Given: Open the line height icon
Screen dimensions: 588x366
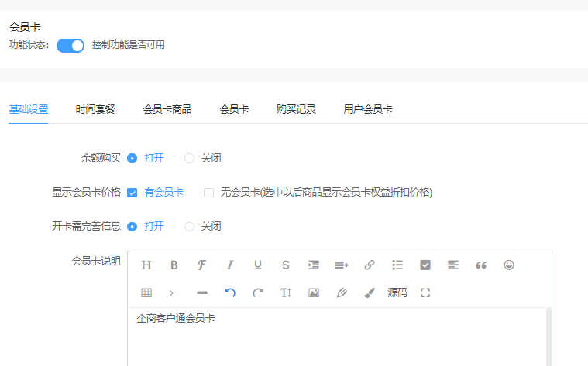Looking at the screenshot, I should click(x=341, y=265).
